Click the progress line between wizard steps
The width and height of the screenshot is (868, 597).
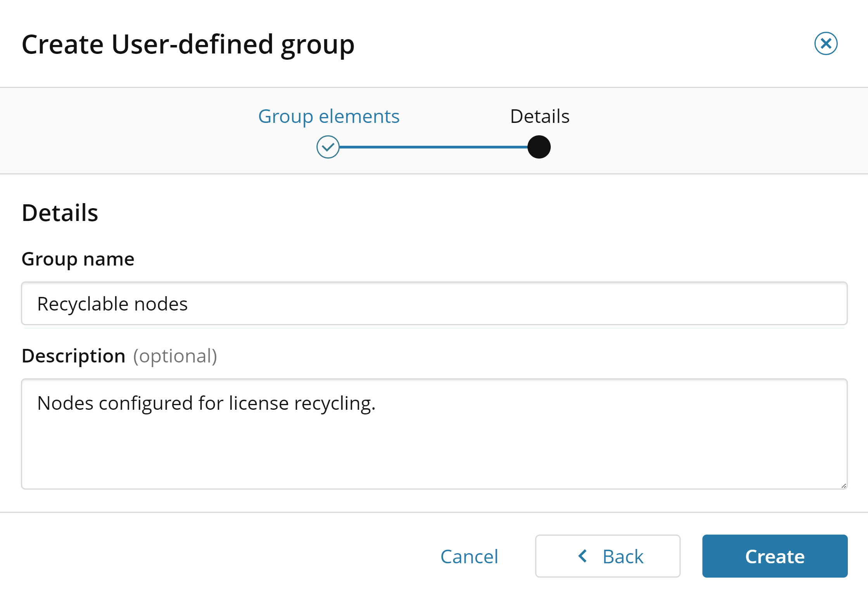[x=433, y=147]
